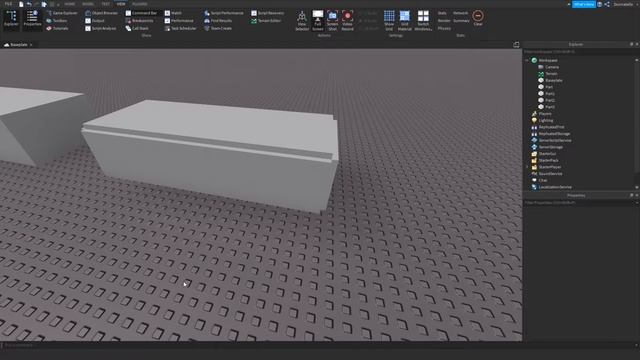Open the Call Stack window

point(137,29)
